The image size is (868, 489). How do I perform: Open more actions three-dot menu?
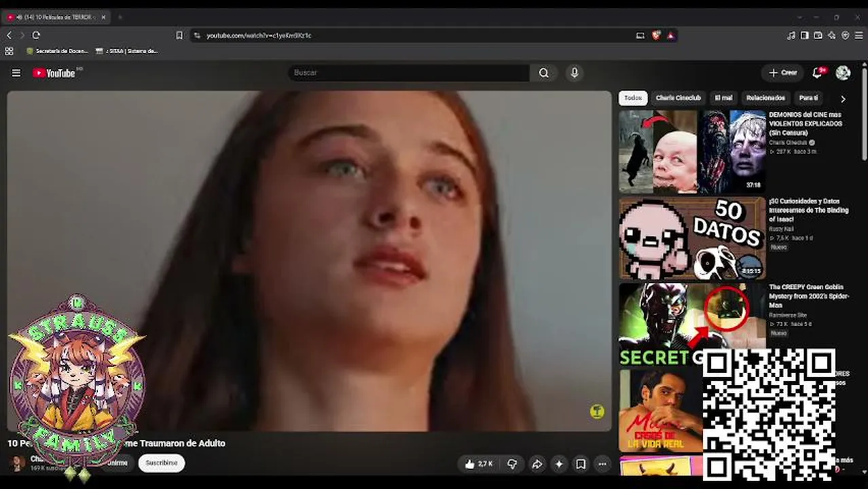point(602,464)
